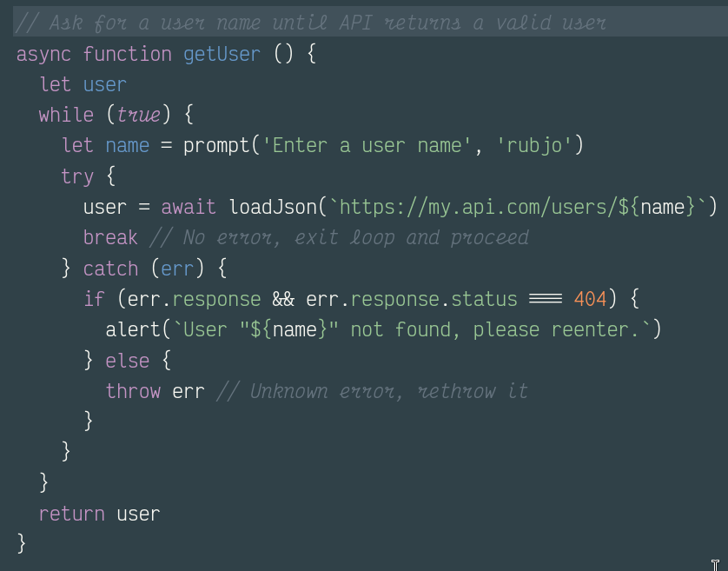728x571 pixels.
Task: Click the async keyword
Action: (x=43, y=56)
